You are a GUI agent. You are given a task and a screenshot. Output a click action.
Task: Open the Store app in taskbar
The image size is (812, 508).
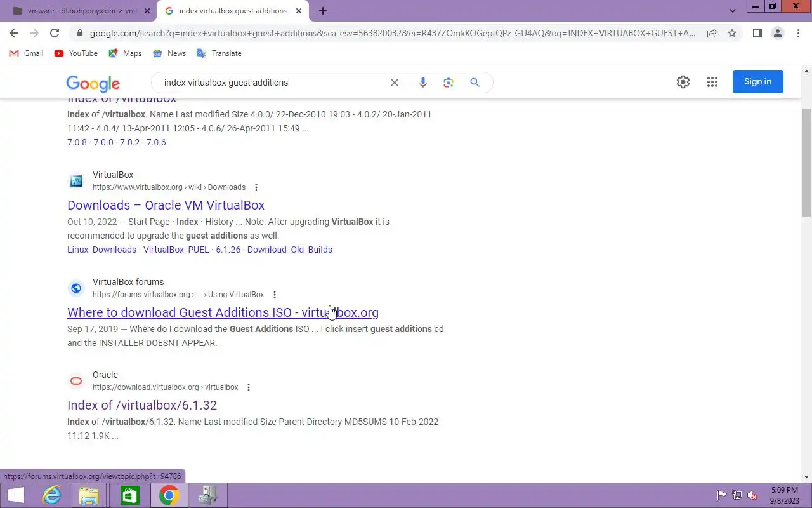(129, 495)
